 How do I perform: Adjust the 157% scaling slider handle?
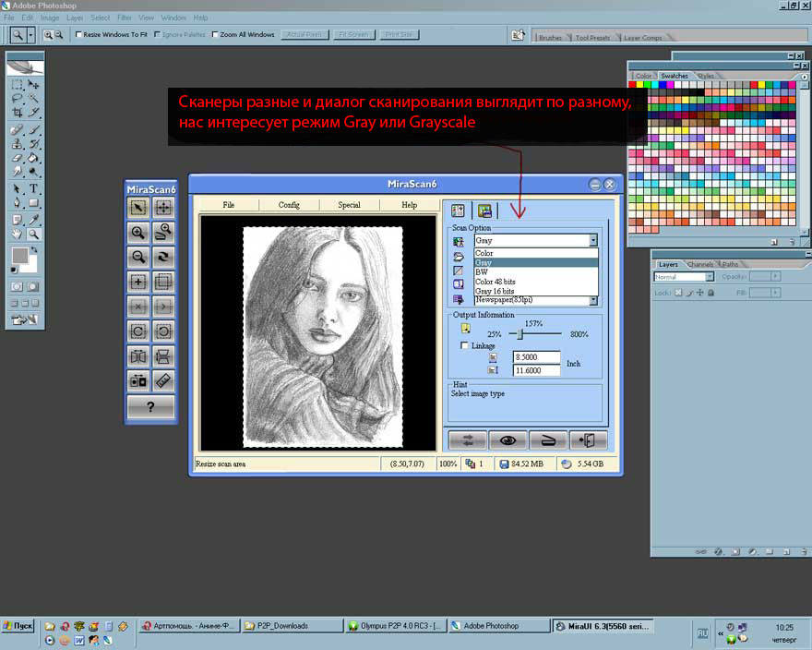[x=519, y=334]
